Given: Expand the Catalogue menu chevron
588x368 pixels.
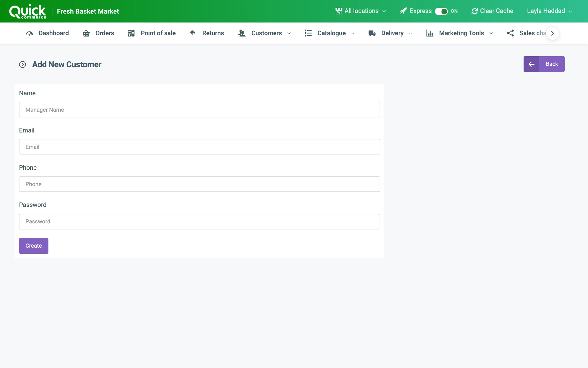Looking at the screenshot, I should (353, 33).
